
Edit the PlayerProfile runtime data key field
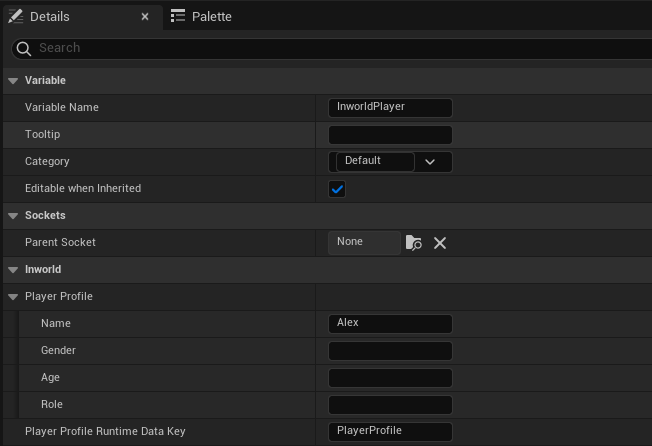coord(390,432)
